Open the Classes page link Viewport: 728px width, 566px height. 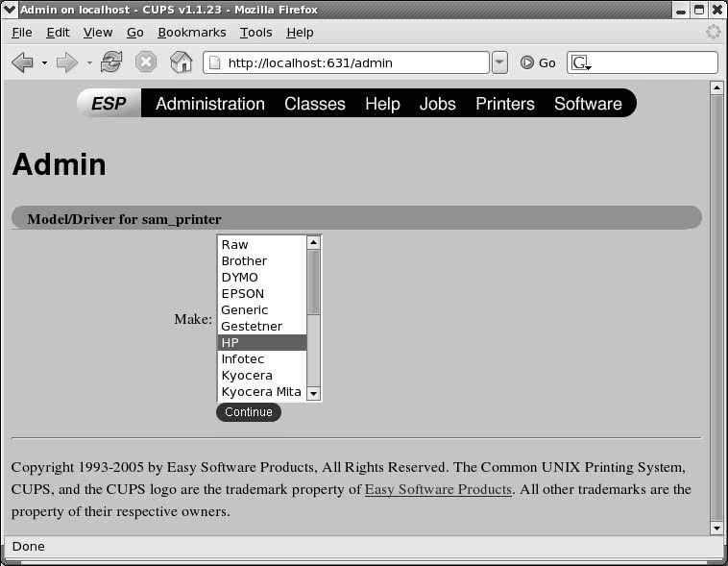tap(315, 104)
